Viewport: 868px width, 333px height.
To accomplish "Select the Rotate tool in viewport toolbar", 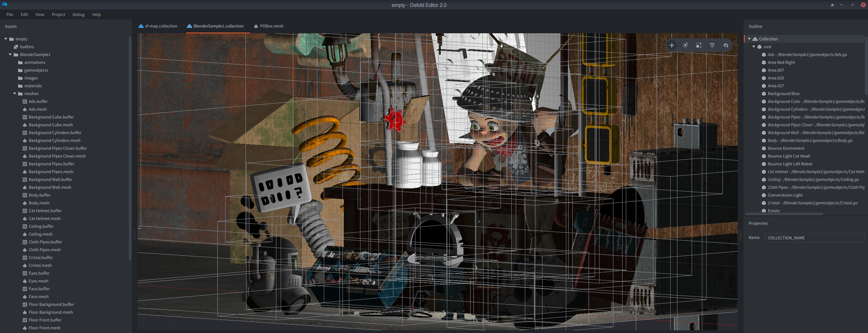I will pos(685,45).
